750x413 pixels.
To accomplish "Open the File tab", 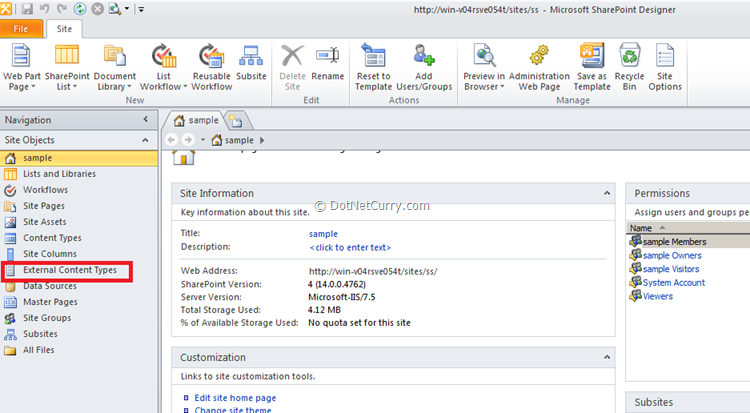I will point(21,29).
